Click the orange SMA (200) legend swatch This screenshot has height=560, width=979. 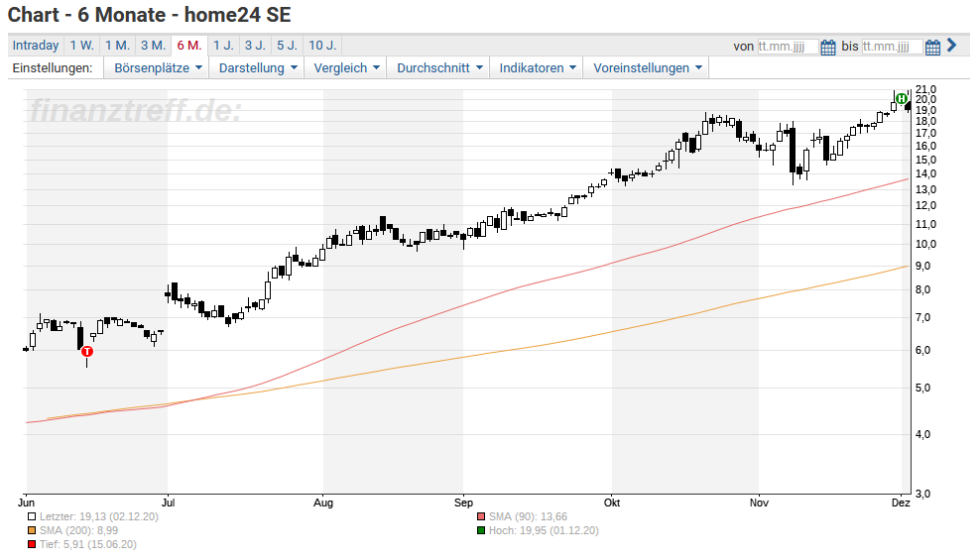(x=32, y=530)
